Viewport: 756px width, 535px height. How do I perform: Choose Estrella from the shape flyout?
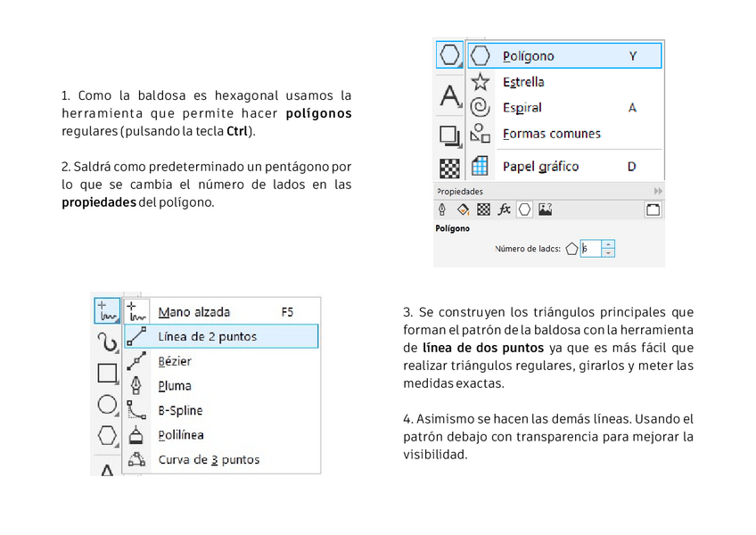(523, 82)
